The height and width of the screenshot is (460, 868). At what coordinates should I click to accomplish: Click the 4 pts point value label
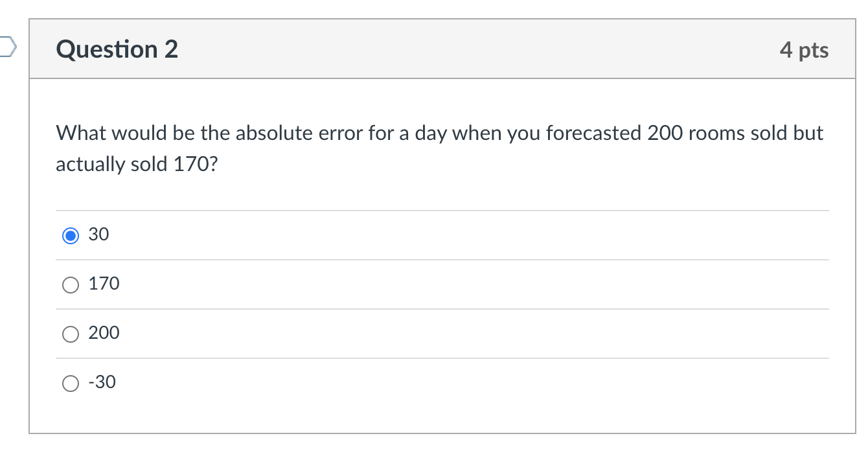(x=805, y=49)
